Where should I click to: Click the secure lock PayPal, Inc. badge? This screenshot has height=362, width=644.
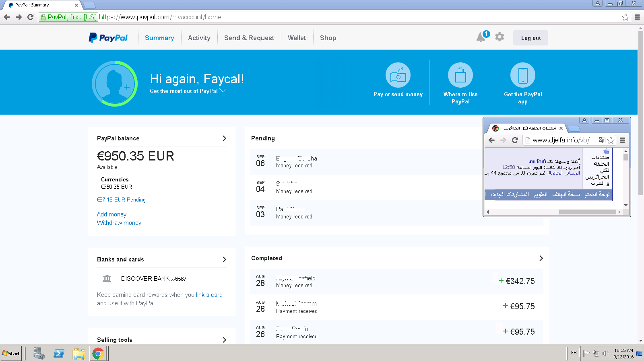tap(69, 17)
